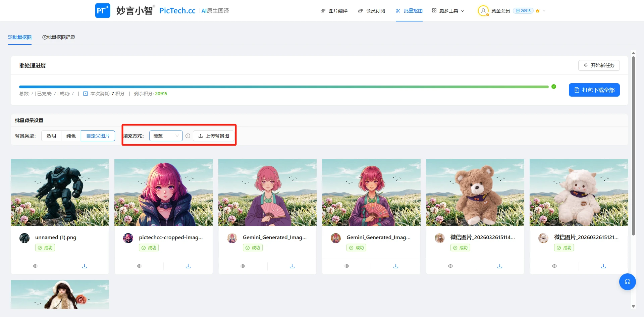Download the brown teddy bear image
Viewport: 644px width, 317px height.
point(499,266)
